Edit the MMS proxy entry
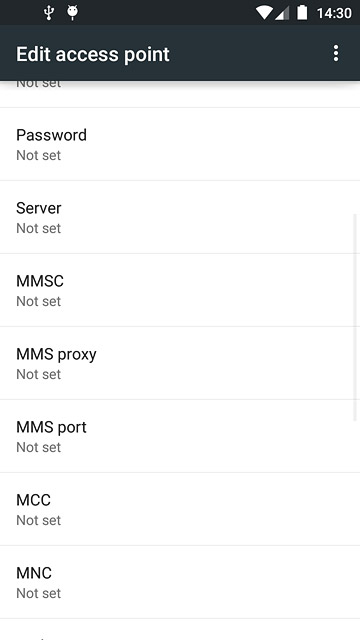This screenshot has width=360, height=640. (180, 363)
